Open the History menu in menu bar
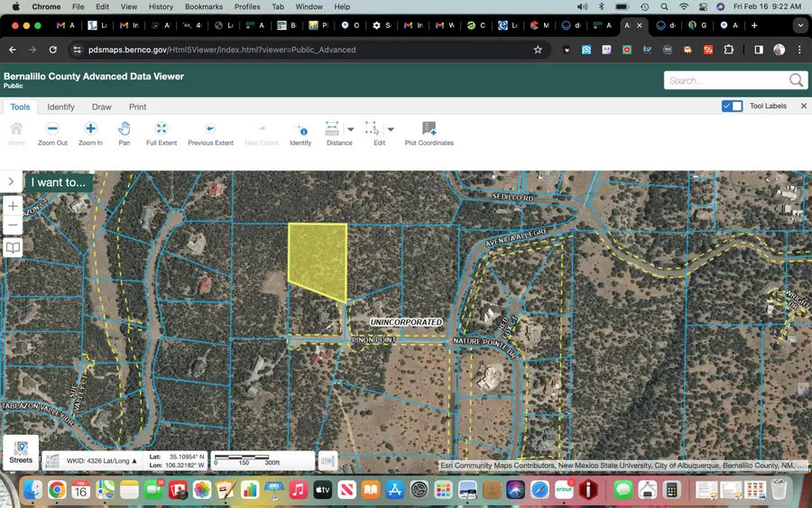The width and height of the screenshot is (812, 508). [161, 6]
